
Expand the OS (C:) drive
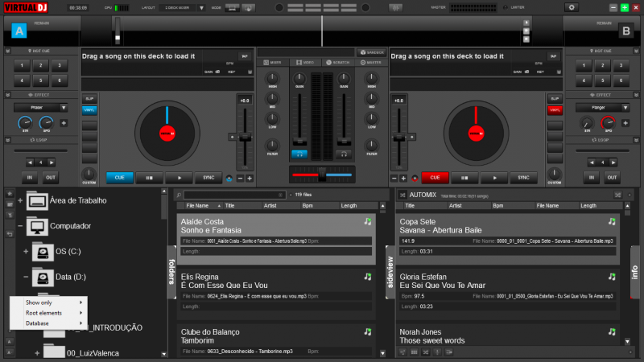pyautogui.click(x=26, y=252)
